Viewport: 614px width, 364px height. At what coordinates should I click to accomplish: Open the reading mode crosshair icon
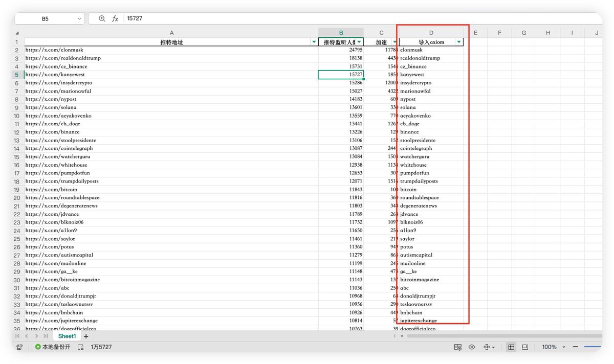(x=487, y=347)
